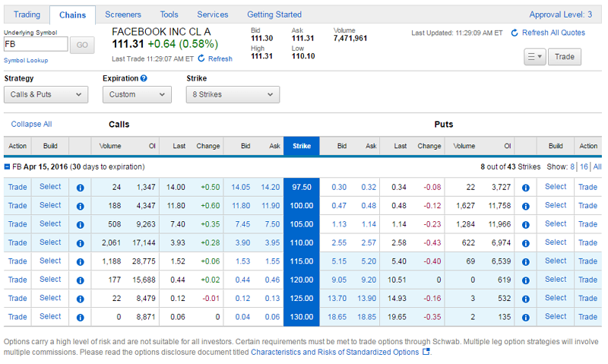Viewport: 608px width, 364px height.
Task: Open put info icon for 115.00 strike
Action: [x=526, y=262]
